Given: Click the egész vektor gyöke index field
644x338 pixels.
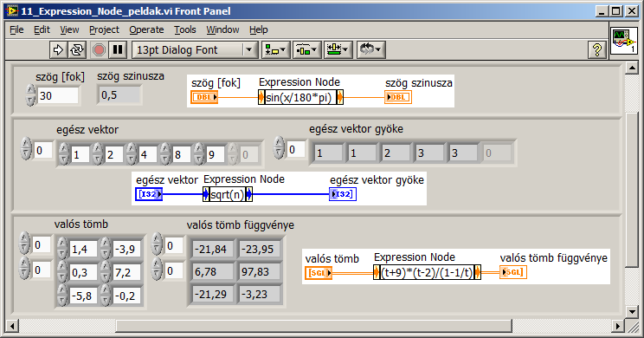Looking at the screenshot, I should pyautogui.click(x=295, y=150).
